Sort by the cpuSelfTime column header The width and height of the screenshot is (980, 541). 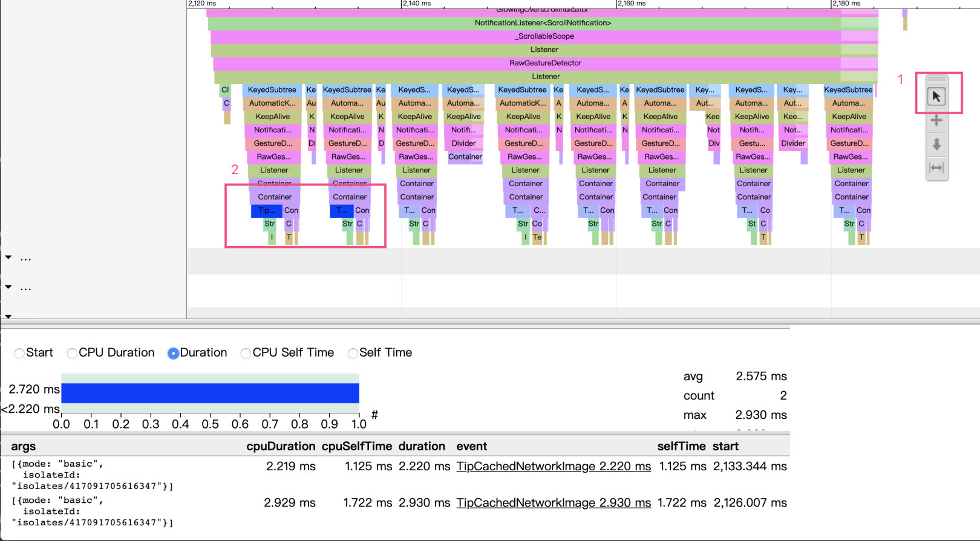coord(357,446)
